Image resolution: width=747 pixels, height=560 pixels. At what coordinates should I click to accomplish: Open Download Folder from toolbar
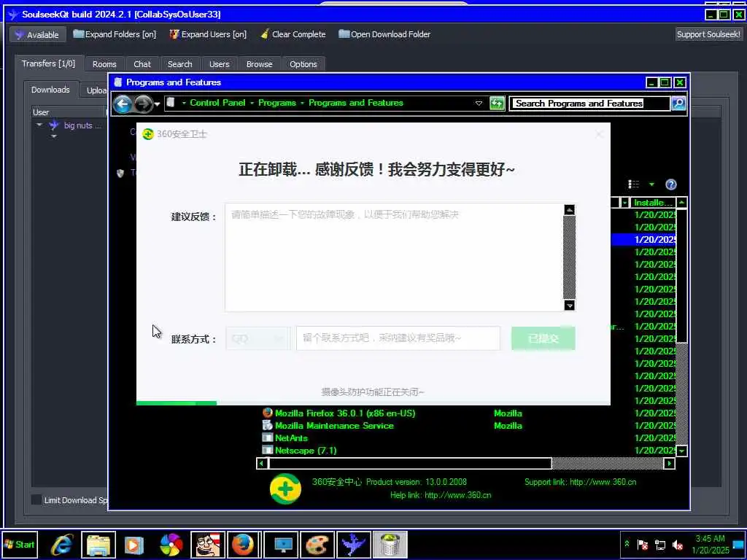pyautogui.click(x=384, y=34)
